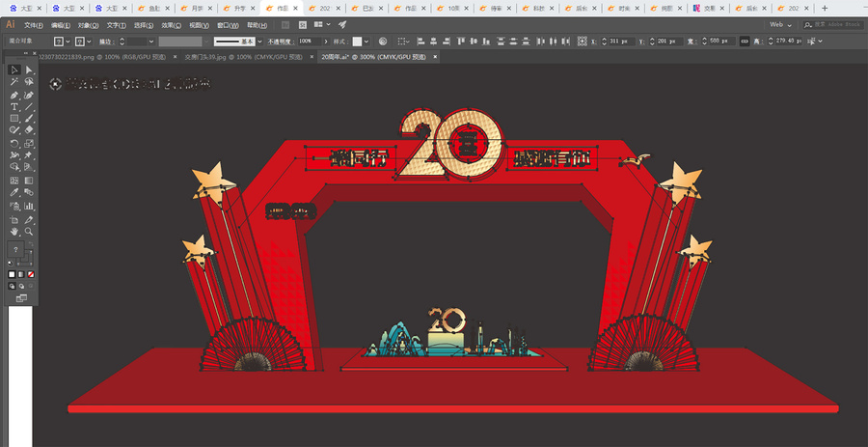Select the Artboard tool
This screenshot has width=868, height=447.
point(14,220)
